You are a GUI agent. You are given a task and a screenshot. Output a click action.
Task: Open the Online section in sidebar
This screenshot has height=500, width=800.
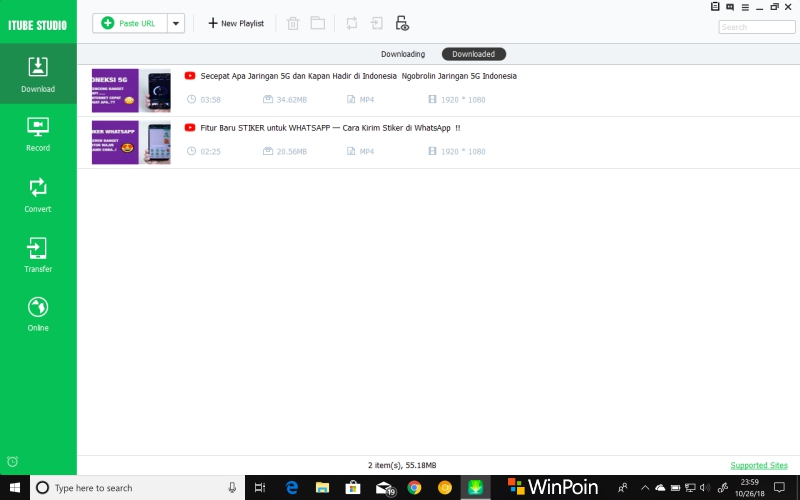38,314
